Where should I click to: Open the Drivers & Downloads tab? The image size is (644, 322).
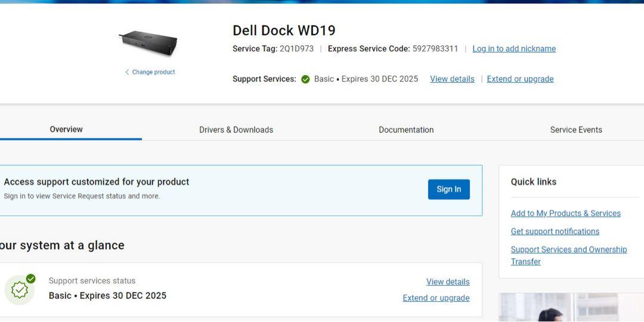click(x=236, y=130)
